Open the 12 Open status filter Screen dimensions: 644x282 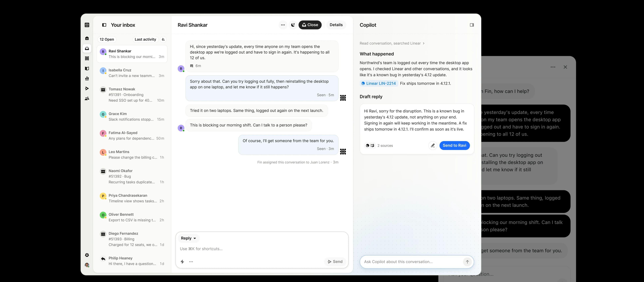(107, 39)
